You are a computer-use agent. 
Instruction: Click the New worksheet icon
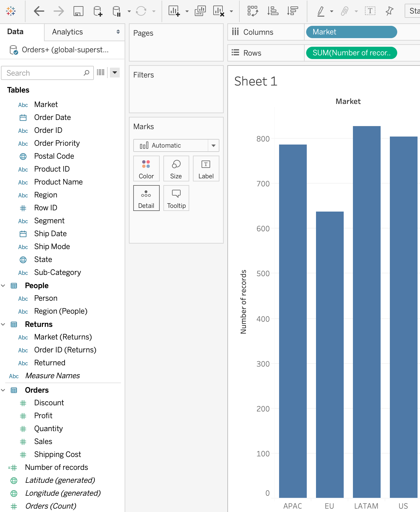coord(174,11)
